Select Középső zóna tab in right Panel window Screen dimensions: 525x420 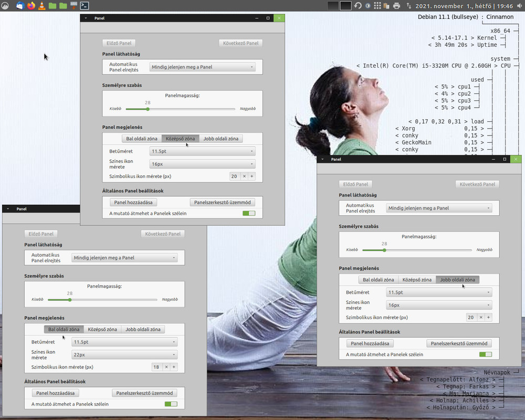pos(417,280)
